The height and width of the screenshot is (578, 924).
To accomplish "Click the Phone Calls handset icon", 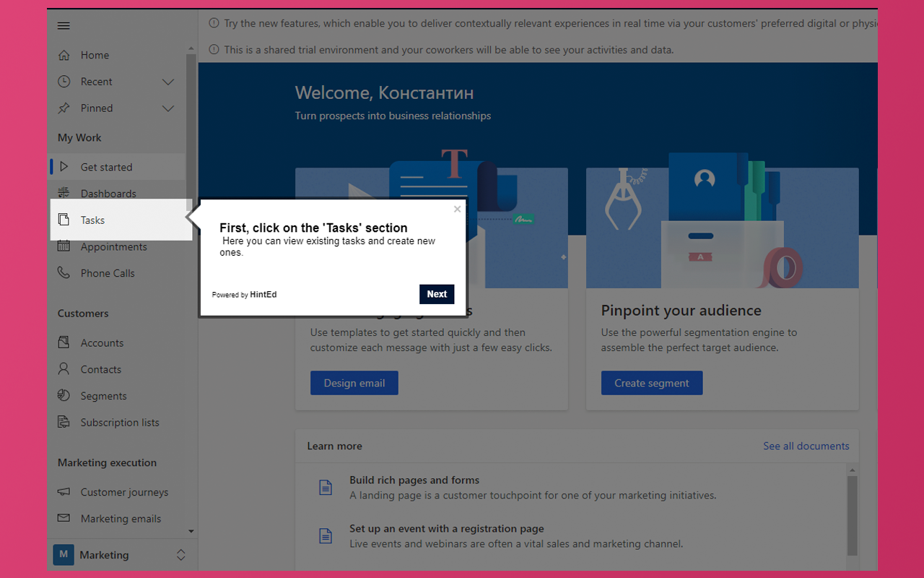I will point(64,273).
